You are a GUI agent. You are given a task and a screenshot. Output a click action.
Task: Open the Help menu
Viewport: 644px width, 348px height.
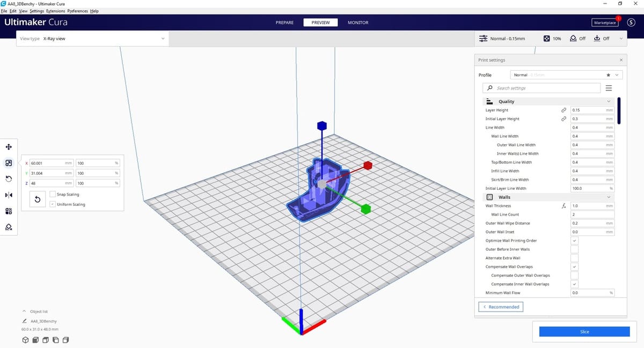pos(94,11)
